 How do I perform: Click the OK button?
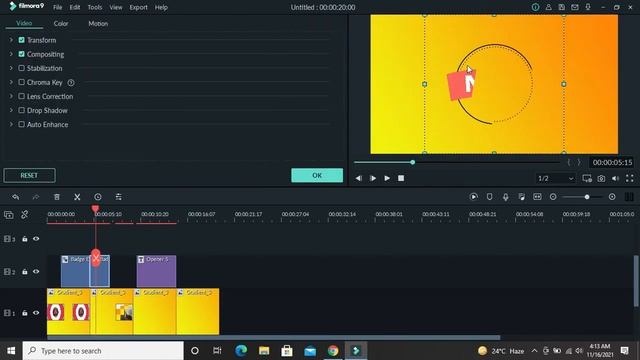tap(317, 176)
